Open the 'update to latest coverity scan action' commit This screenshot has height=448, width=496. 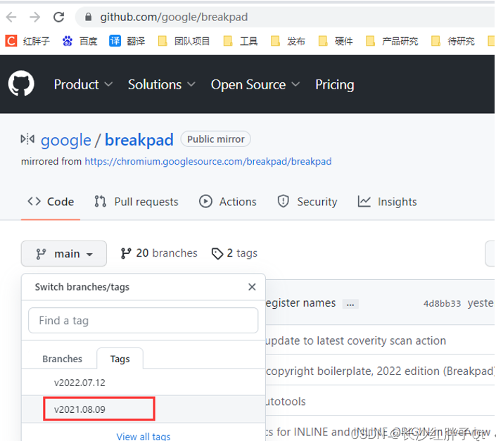tap(356, 340)
